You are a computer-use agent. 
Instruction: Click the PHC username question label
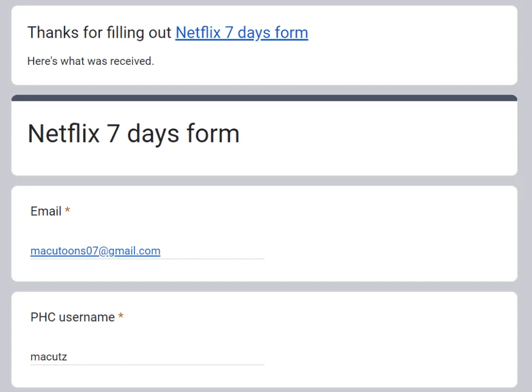click(72, 317)
